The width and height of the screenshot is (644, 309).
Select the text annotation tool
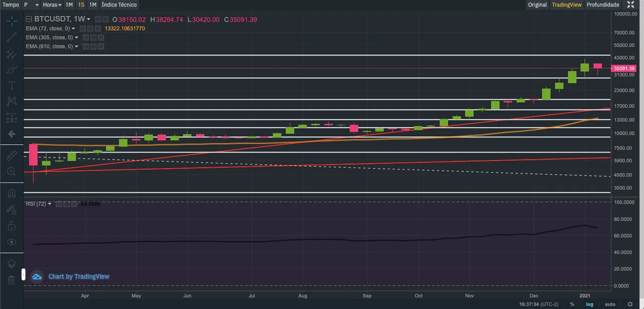pyautogui.click(x=12, y=86)
